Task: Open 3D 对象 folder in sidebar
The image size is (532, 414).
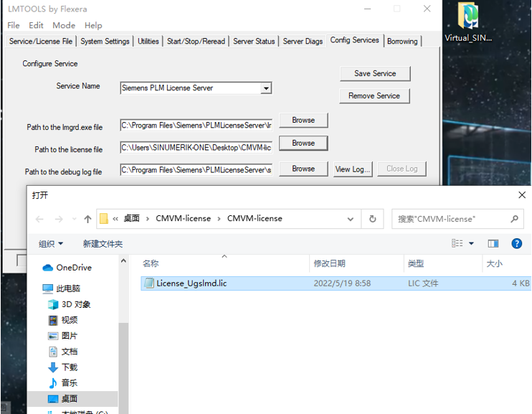Action: tap(70, 304)
